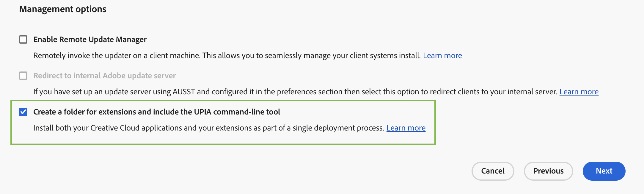Click the word AUSST in the description

pos(183,92)
